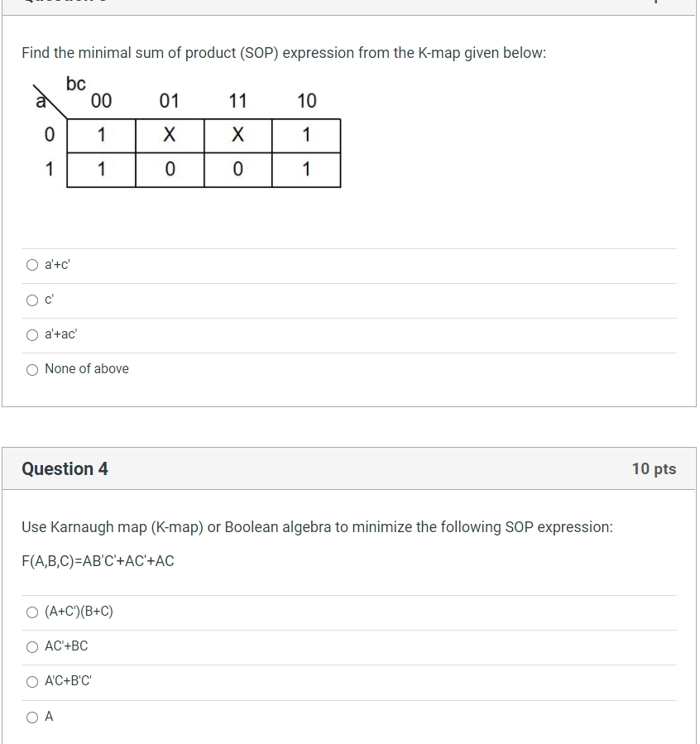This screenshot has width=700, height=744.
Task: Select None of above for Question 3
Action: pos(31,369)
